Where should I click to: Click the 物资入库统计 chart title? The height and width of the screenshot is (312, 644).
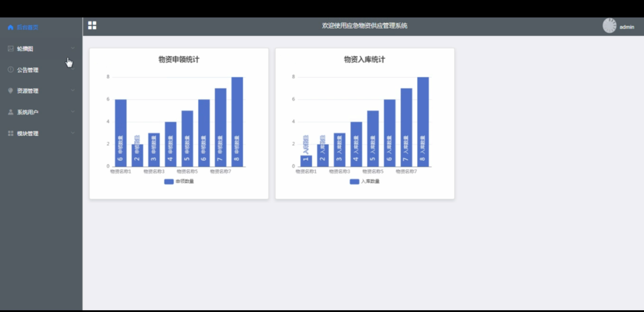click(x=365, y=60)
